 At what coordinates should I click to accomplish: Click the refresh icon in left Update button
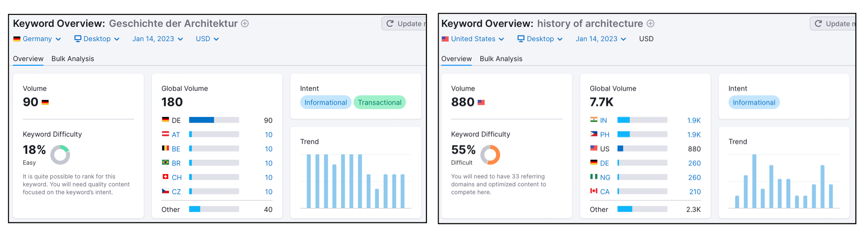(390, 23)
